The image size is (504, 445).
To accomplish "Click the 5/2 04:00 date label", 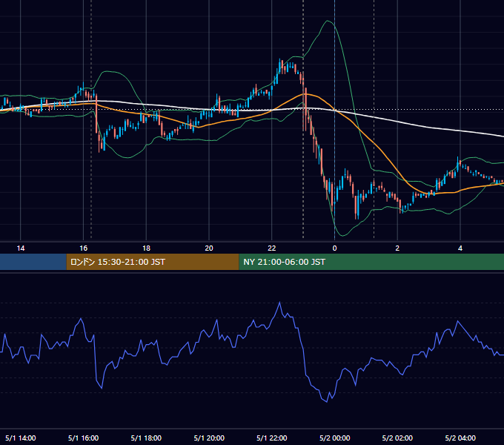I will pyautogui.click(x=460, y=438).
